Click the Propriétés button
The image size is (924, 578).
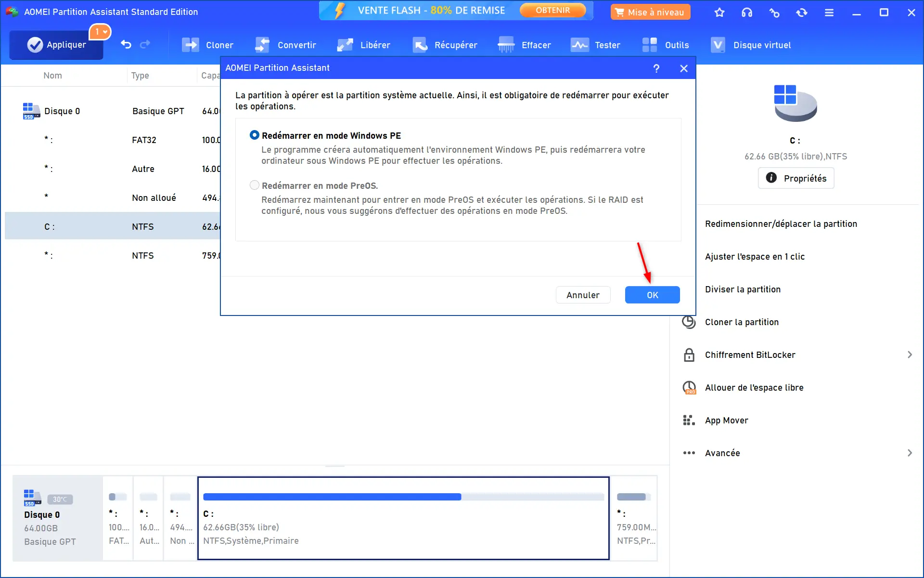(796, 178)
